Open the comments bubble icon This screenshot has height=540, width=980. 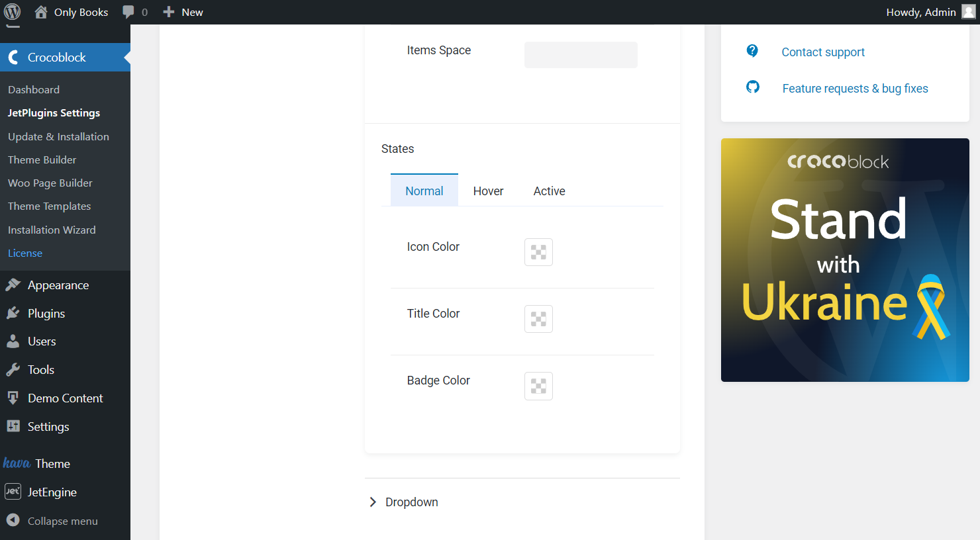(x=128, y=12)
